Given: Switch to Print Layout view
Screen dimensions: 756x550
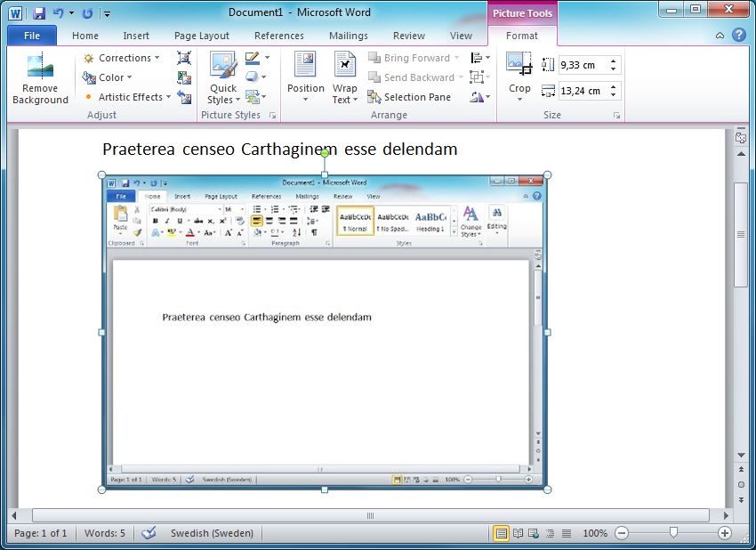Looking at the screenshot, I should point(502,533).
